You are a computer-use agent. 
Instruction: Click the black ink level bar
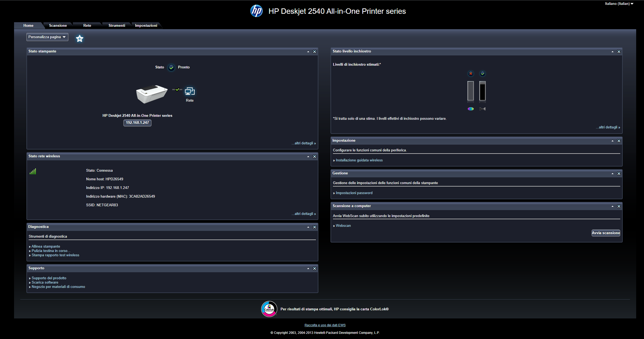coord(483,91)
